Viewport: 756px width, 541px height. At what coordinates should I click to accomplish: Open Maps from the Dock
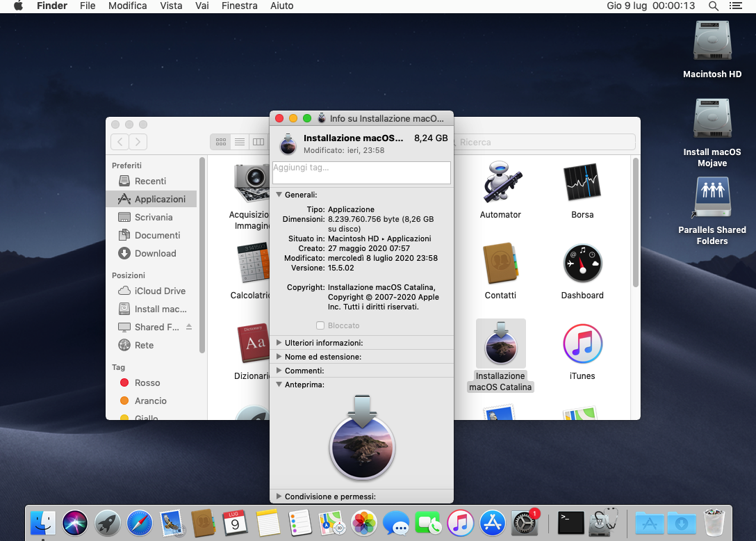coord(331,523)
